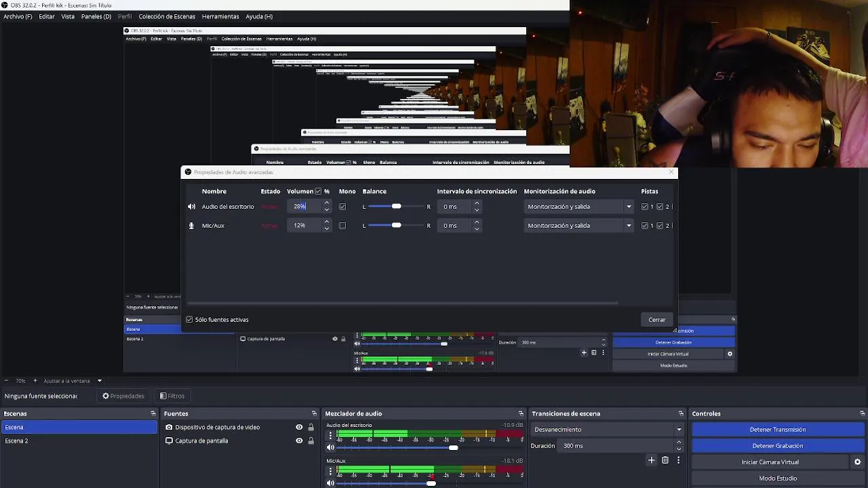Screen dimensions: 868x488
Task: Undock the Escenas panel icon
Action: point(153,413)
